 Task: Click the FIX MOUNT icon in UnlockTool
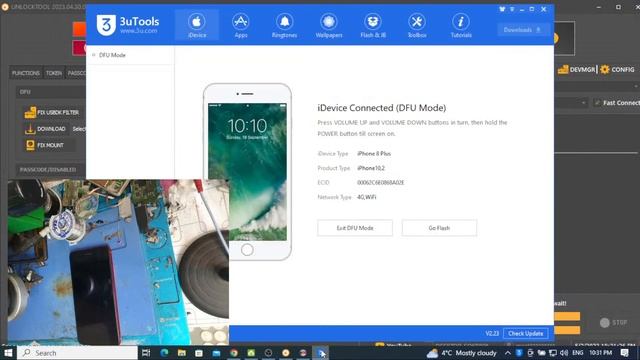[x=30, y=145]
